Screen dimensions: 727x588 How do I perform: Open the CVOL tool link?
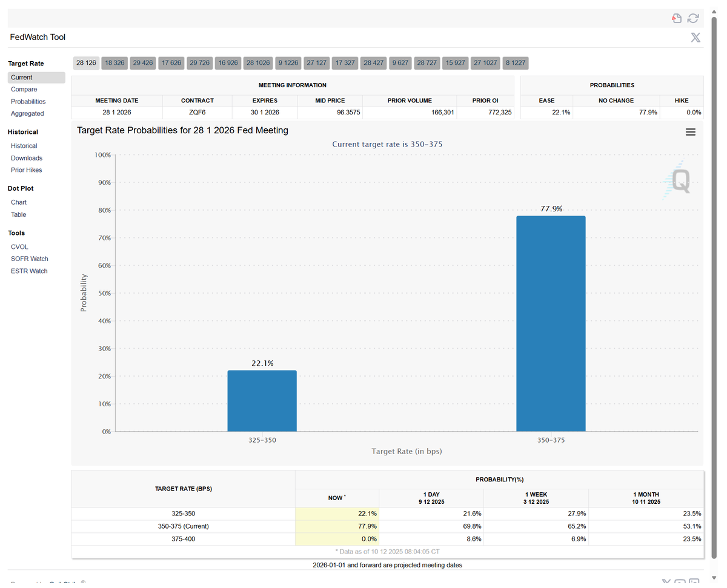(19, 247)
